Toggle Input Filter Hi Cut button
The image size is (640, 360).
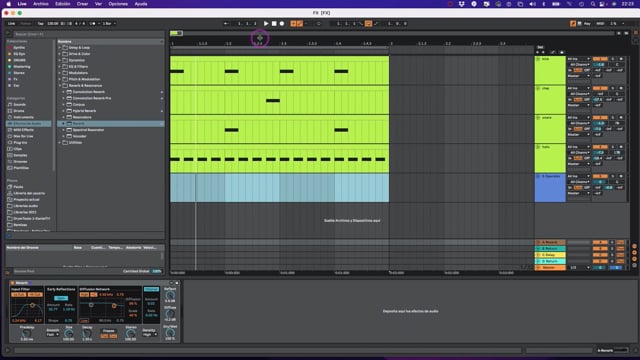35,294
